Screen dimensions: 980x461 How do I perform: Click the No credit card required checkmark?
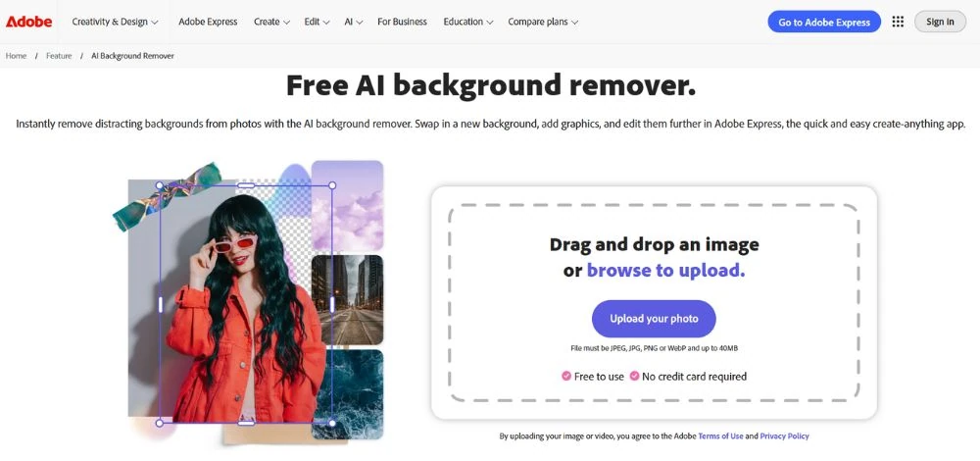634,376
